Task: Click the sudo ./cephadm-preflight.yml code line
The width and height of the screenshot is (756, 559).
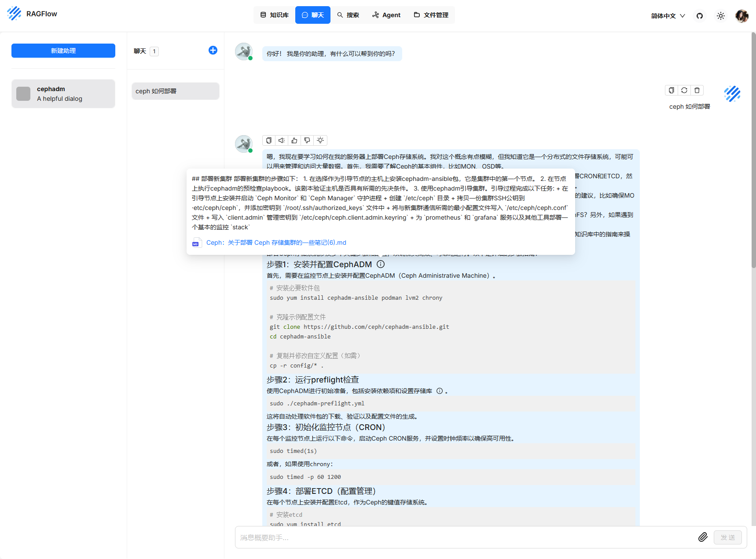Action: tap(317, 403)
